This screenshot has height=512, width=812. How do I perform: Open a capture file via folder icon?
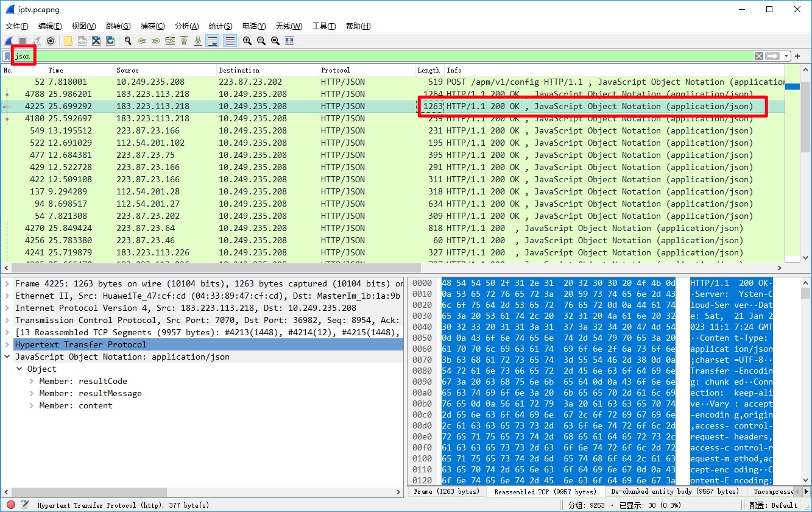(x=68, y=41)
